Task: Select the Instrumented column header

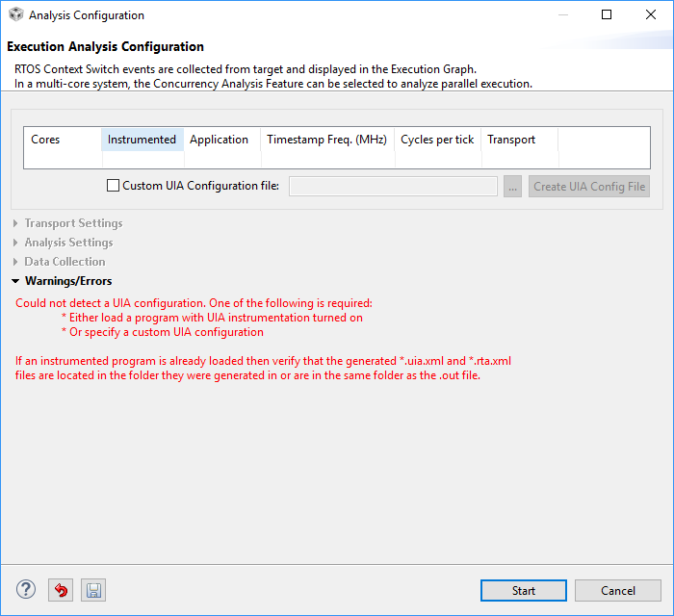Action: tap(142, 140)
